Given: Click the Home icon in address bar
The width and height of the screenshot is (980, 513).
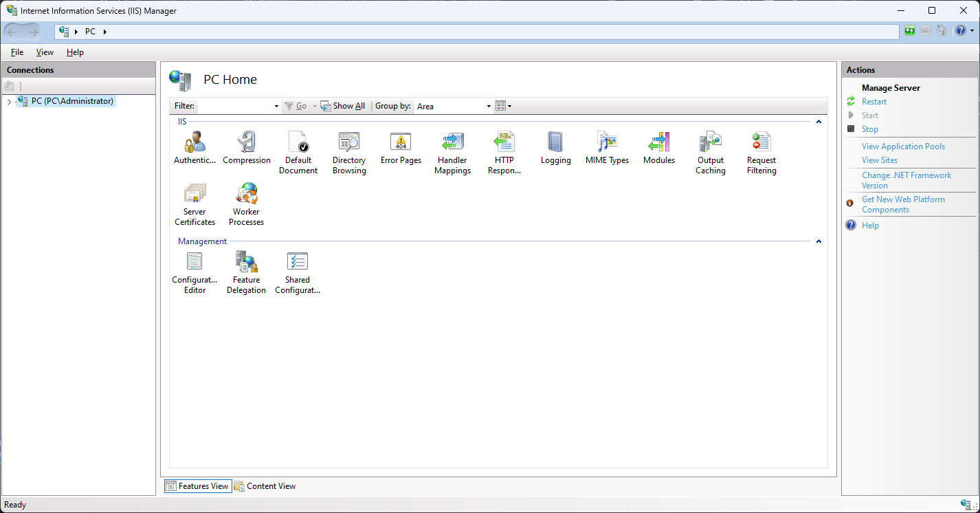Looking at the screenshot, I should pyautogui.click(x=942, y=31).
